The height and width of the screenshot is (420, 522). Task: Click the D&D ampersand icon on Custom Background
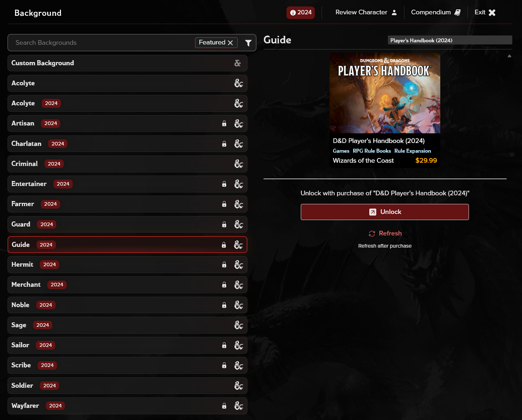pos(238,63)
